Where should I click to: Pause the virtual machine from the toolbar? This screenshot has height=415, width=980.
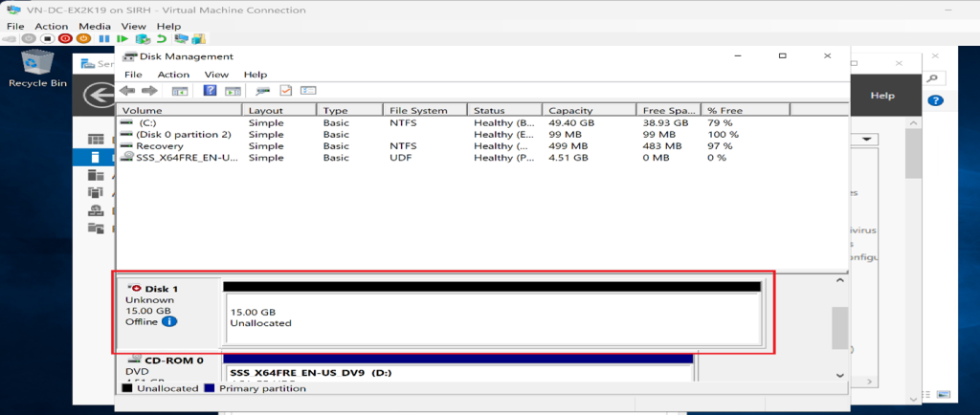coord(103,39)
